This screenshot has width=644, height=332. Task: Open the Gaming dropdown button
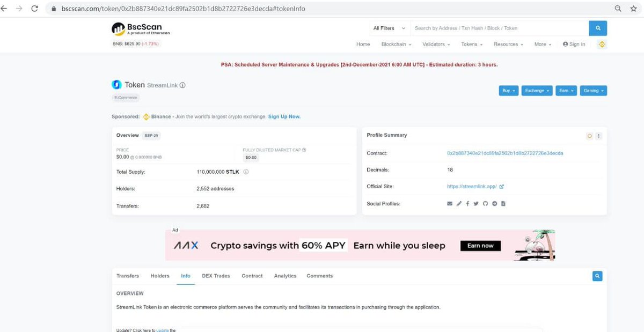[593, 91]
